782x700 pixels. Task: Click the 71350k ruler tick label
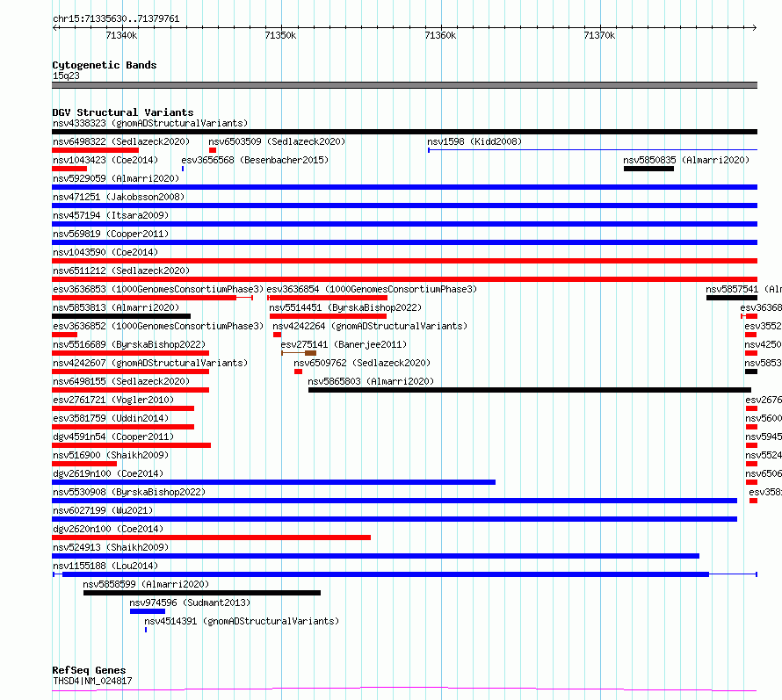280,35
